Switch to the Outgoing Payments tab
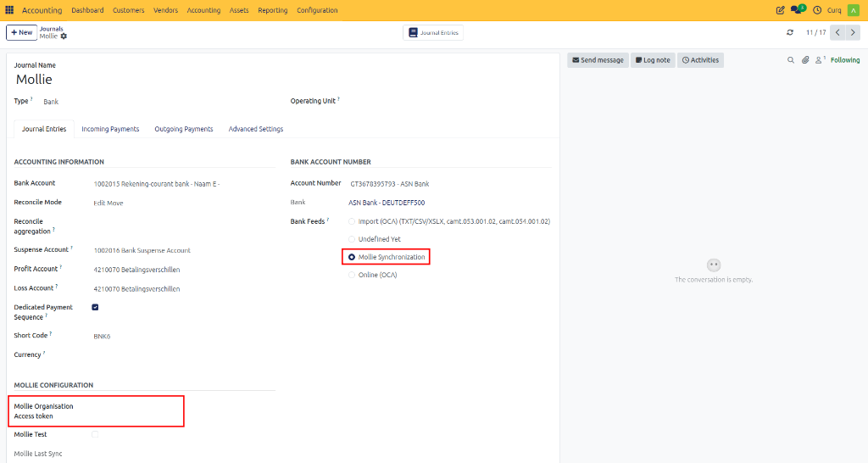Image resolution: width=868 pixels, height=463 pixels. [x=184, y=129]
